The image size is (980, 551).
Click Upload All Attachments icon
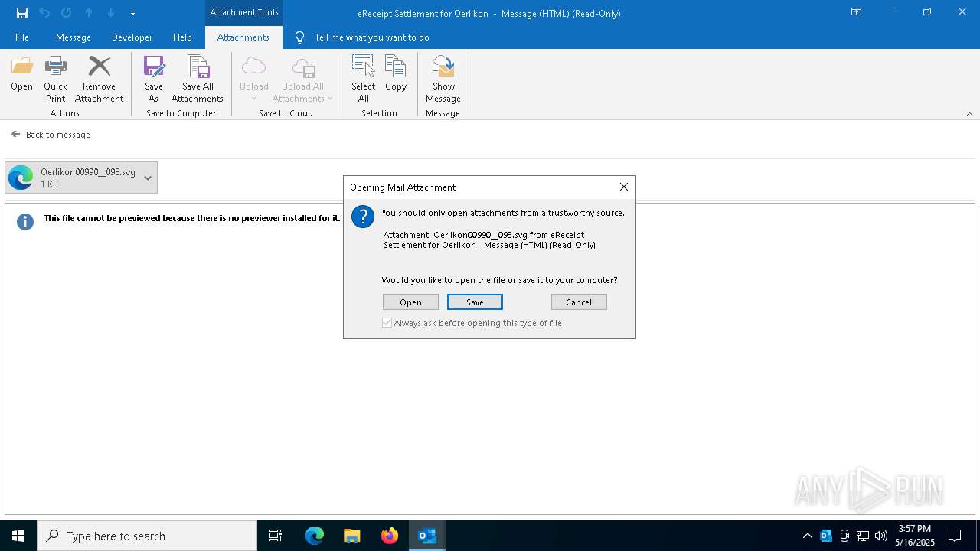pyautogui.click(x=302, y=80)
